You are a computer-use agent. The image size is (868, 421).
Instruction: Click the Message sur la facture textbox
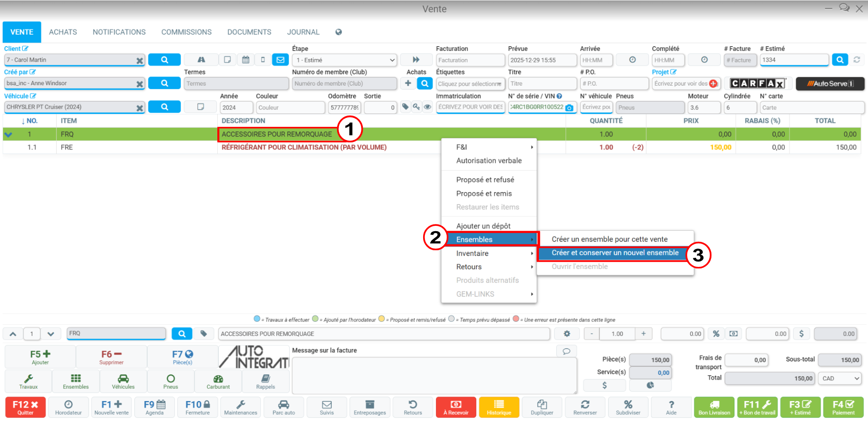click(x=434, y=375)
